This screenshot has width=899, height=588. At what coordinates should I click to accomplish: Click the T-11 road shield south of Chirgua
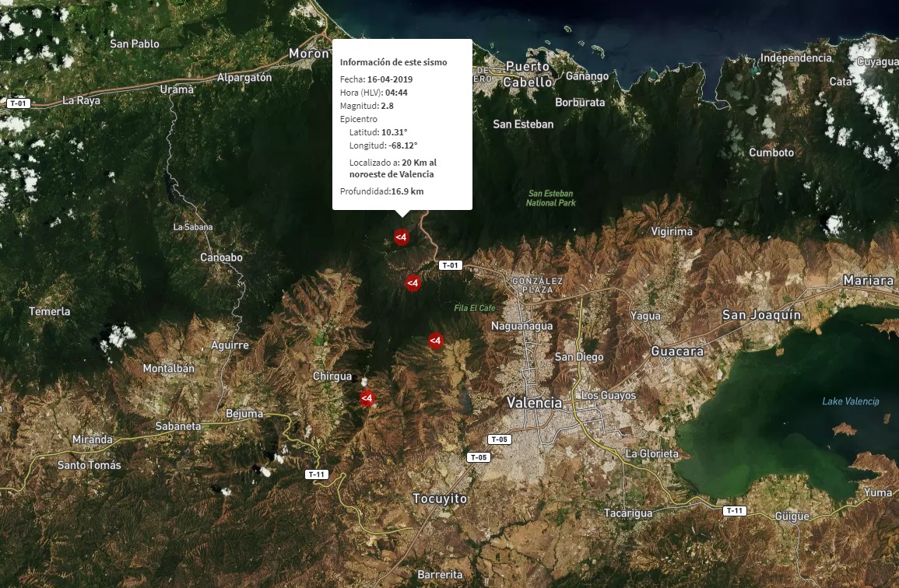coord(317,474)
